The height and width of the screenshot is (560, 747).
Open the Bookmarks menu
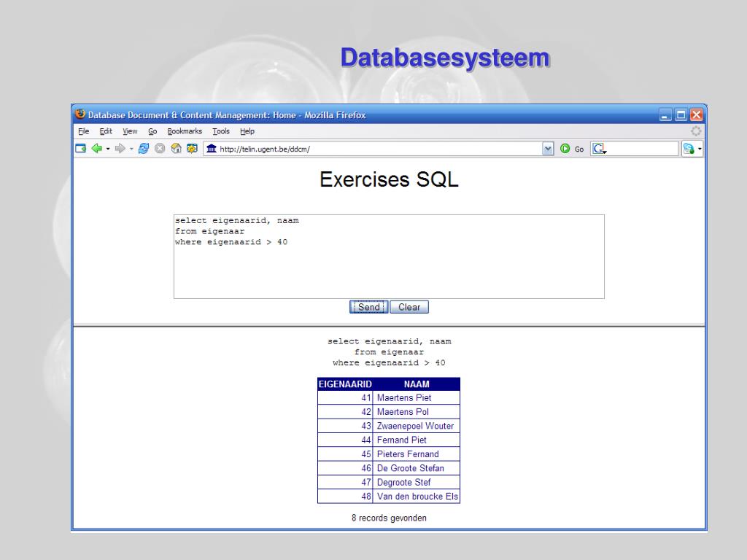pos(185,131)
